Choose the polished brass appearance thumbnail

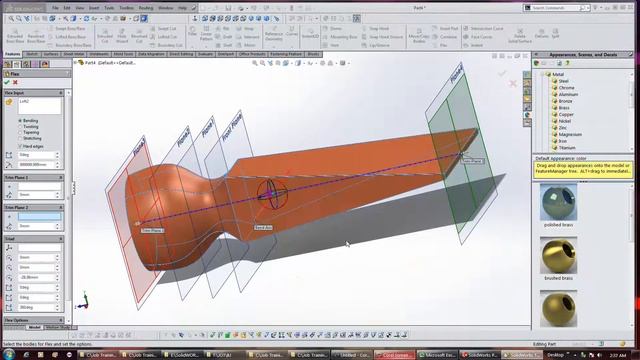(x=558, y=202)
